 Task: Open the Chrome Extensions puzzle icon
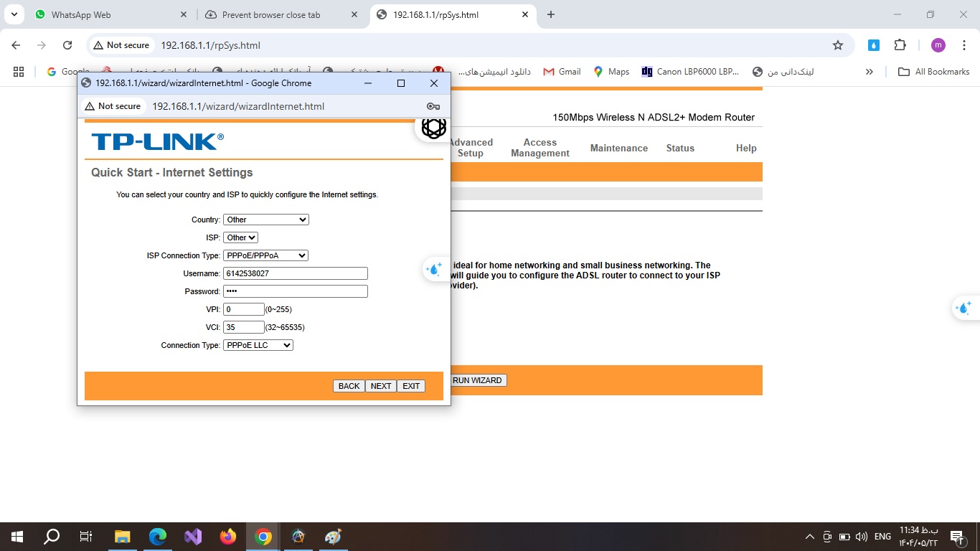[x=900, y=45]
